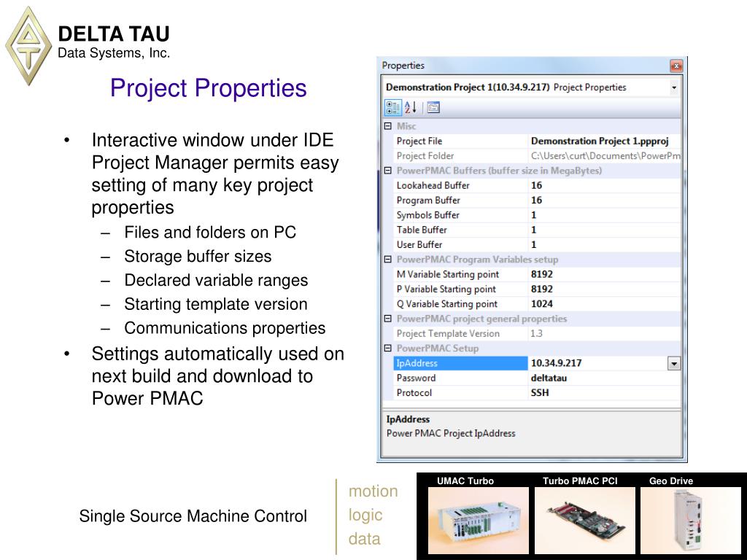The image size is (747, 560).
Task: Click the Delta Tau diamond logo
Action: (28, 46)
